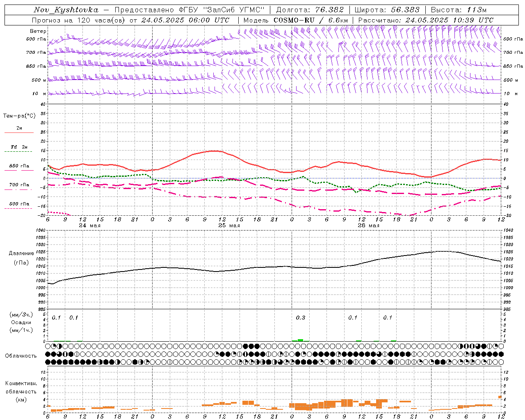
Task: Click the (мм/3ч.) precipitation unit label
Action: [21, 315]
